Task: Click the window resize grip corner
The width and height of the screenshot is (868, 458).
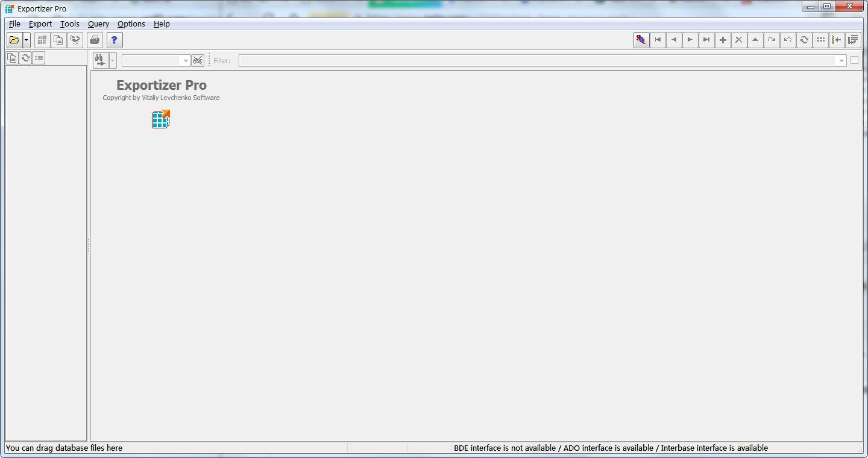Action: click(860, 450)
